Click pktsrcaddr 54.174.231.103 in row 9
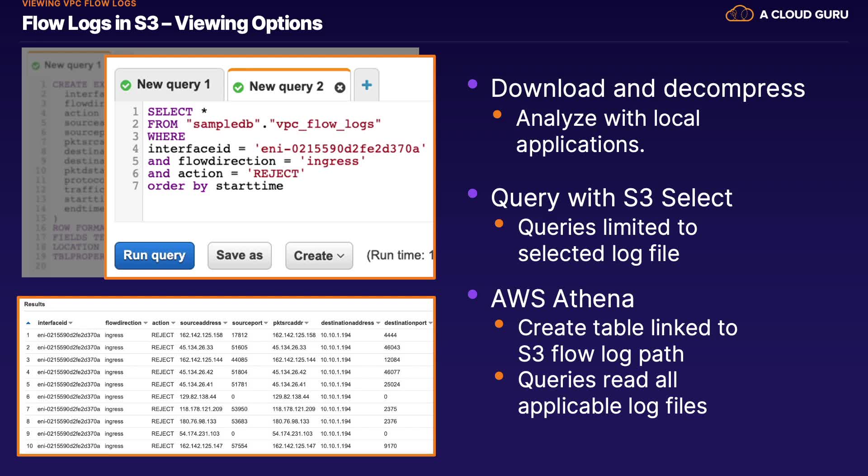 pos(292,433)
